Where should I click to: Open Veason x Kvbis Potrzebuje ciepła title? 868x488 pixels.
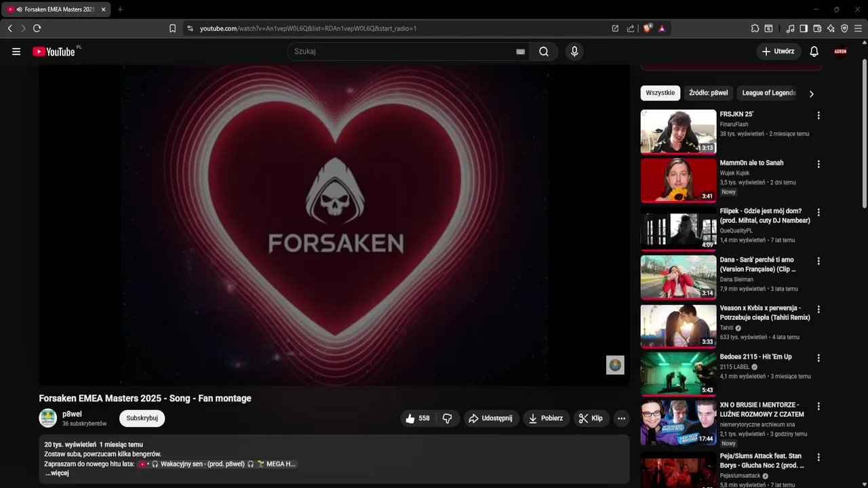765,312
